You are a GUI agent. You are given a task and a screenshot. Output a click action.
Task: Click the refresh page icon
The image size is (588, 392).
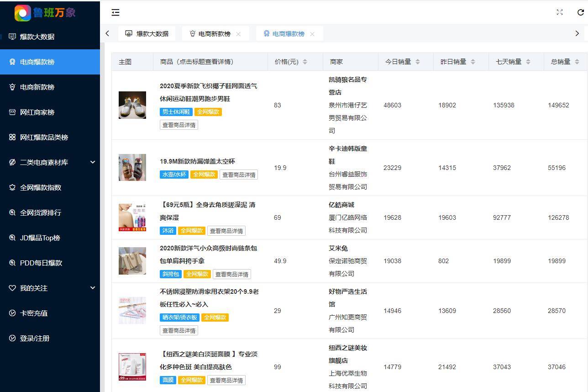tap(581, 12)
